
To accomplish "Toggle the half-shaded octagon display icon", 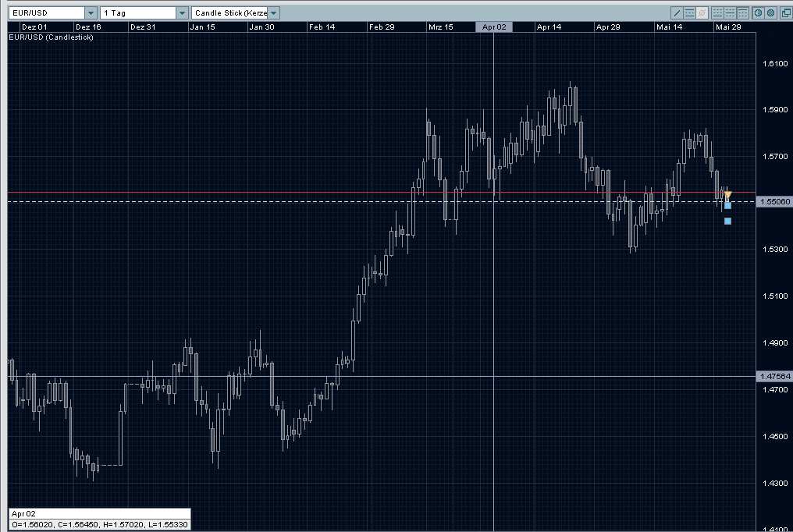I will click(x=758, y=12).
